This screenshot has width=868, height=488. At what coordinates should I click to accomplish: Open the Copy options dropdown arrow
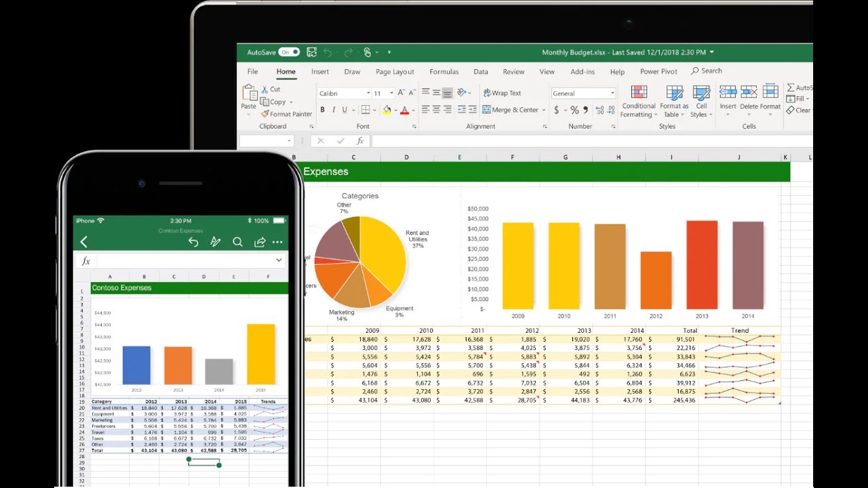[291, 102]
